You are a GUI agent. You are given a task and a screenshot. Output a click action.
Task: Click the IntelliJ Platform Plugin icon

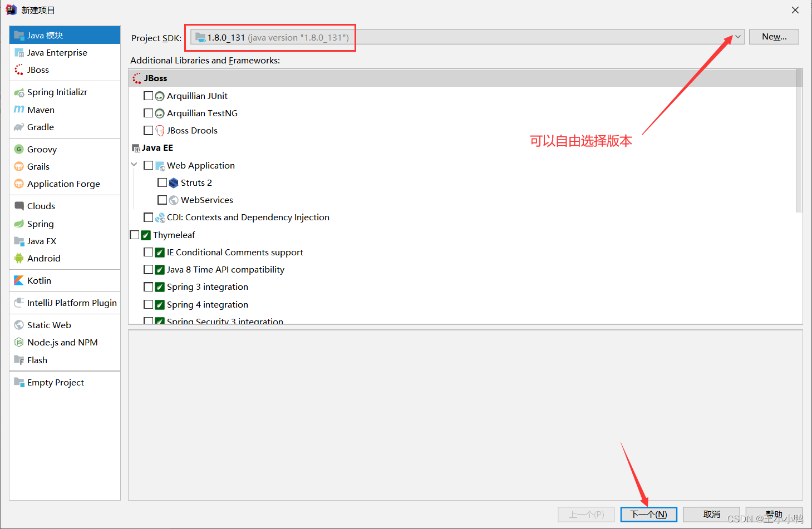[x=19, y=303]
